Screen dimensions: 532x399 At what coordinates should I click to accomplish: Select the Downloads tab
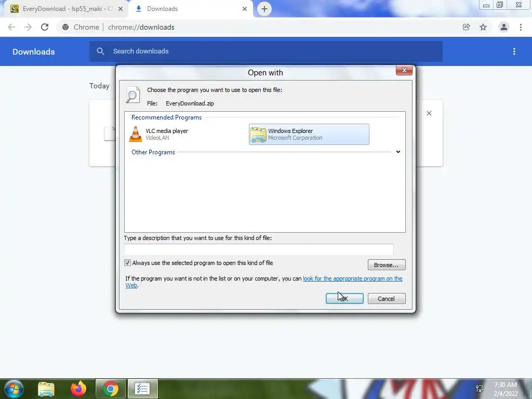tap(190, 9)
